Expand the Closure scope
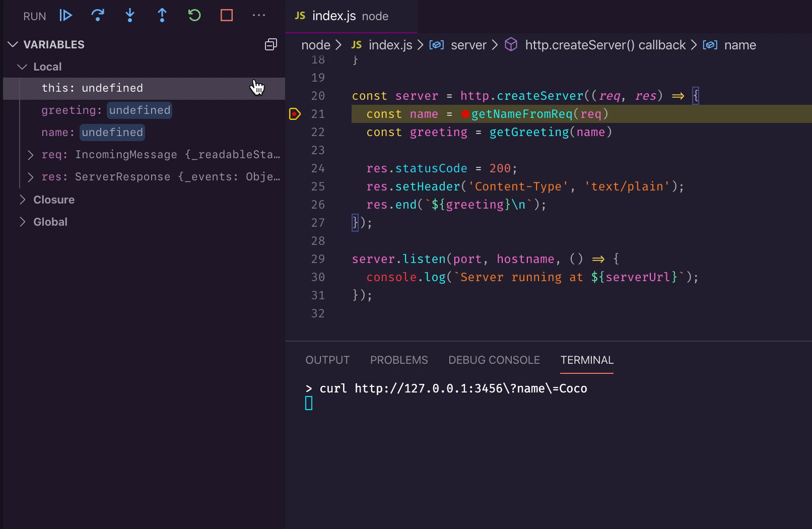The image size is (812, 529). point(23,200)
